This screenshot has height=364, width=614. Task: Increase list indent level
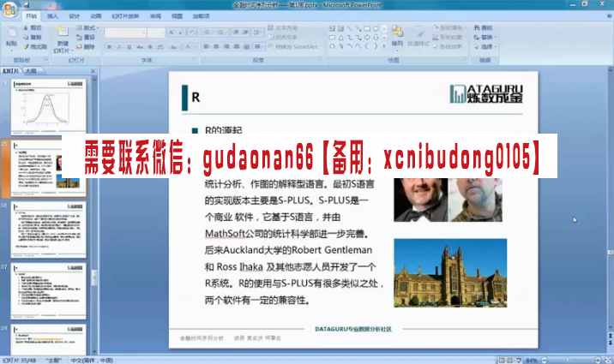(x=246, y=33)
